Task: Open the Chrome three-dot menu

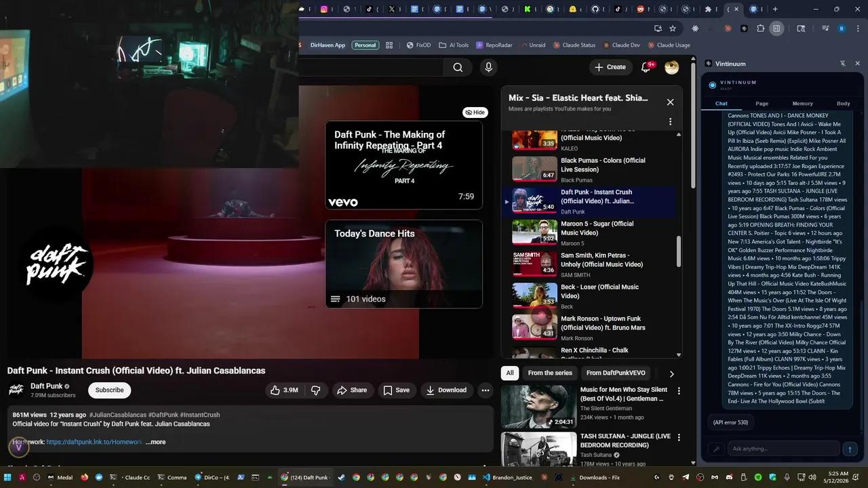Action: point(856,28)
